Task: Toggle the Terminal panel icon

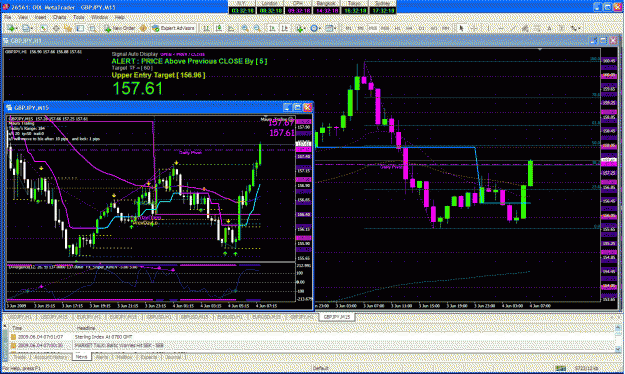Action: coord(80,28)
